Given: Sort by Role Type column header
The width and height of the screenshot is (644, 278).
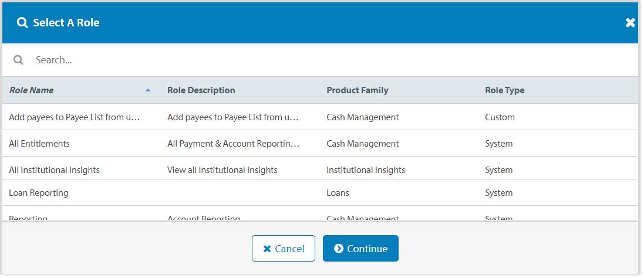Looking at the screenshot, I should point(504,90).
